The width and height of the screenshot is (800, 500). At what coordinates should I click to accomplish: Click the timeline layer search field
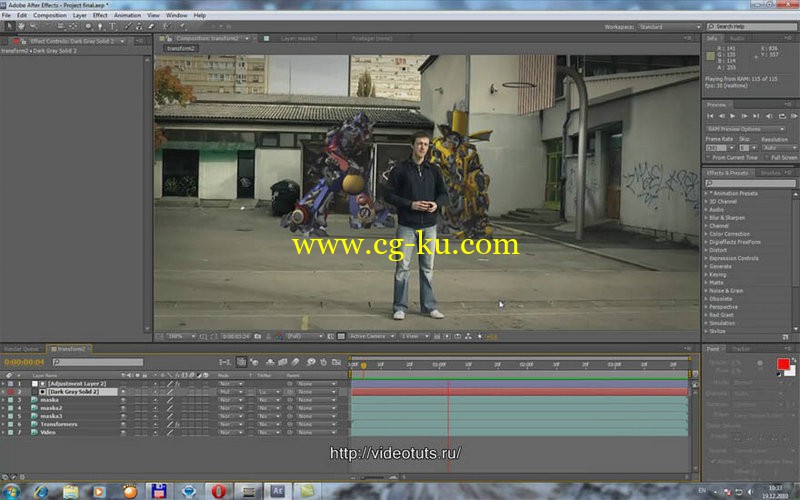point(97,362)
